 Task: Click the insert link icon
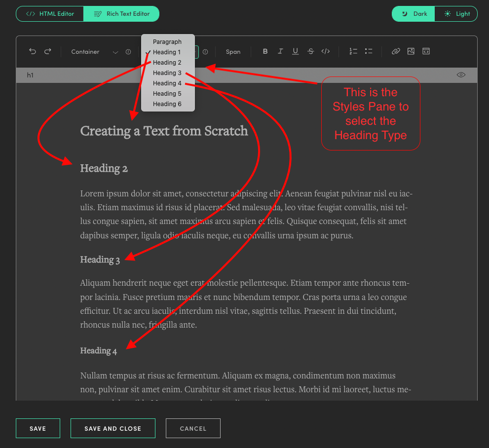click(396, 51)
